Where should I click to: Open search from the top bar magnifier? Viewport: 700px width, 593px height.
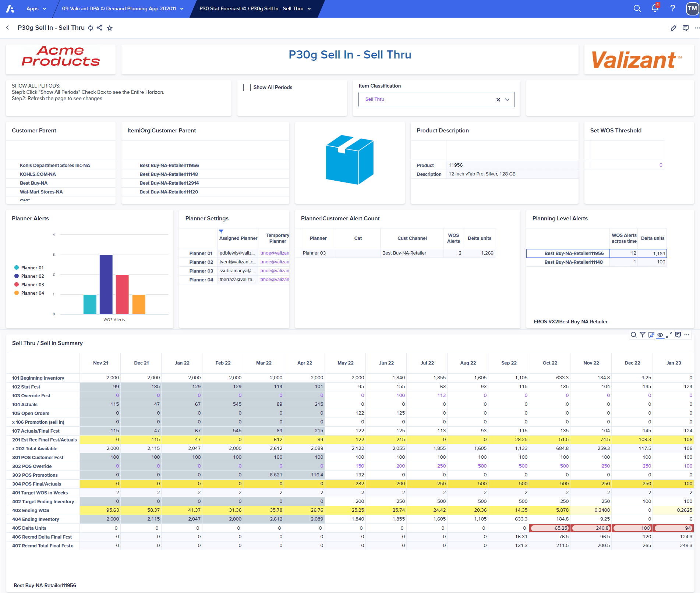(x=637, y=8)
